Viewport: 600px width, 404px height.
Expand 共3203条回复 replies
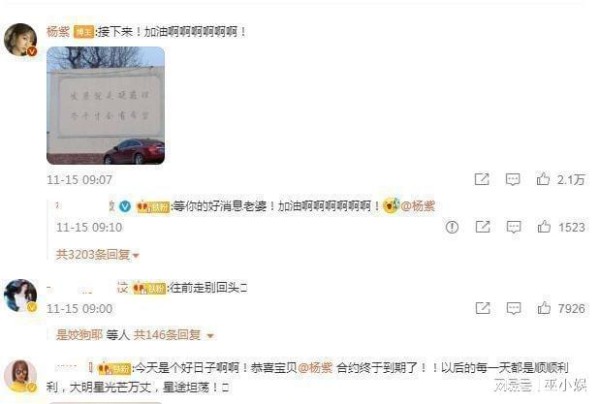click(x=98, y=254)
